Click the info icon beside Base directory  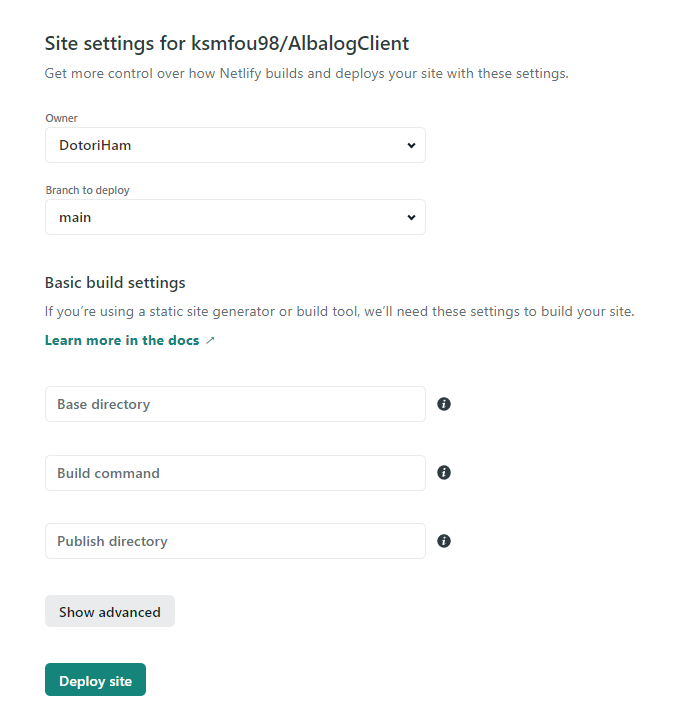tap(444, 404)
